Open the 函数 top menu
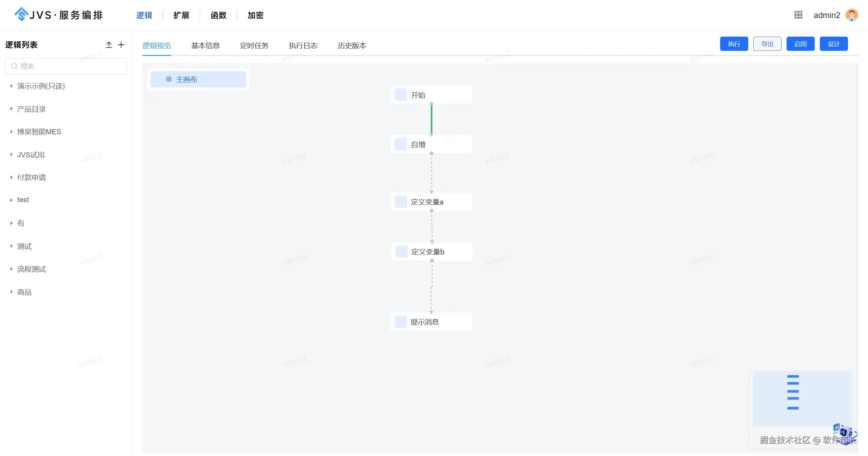Image resolution: width=868 pixels, height=456 pixels. tap(218, 15)
